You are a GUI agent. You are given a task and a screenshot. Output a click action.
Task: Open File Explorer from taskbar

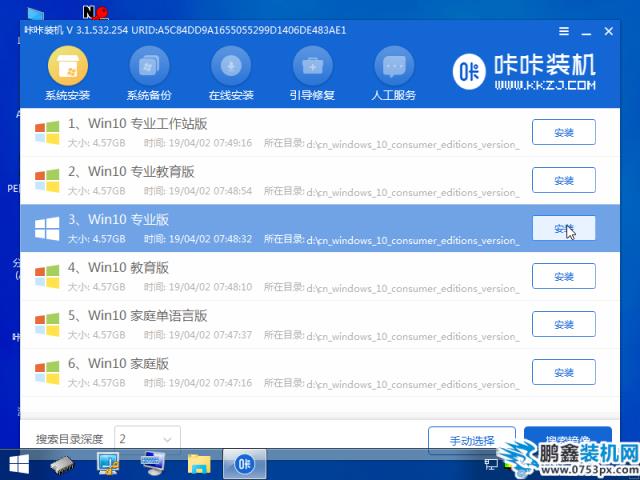(199, 463)
